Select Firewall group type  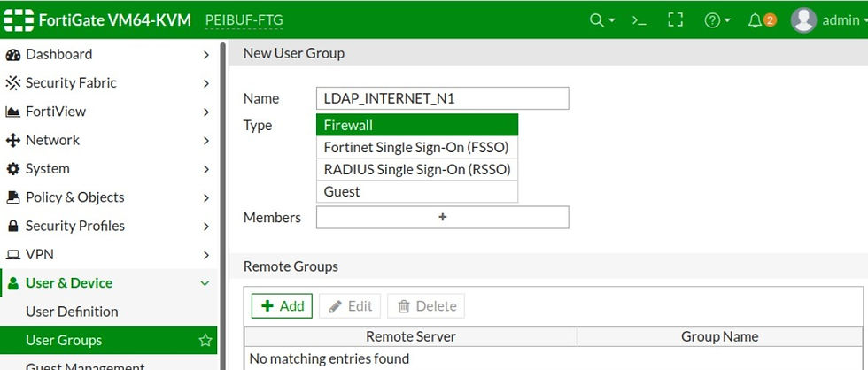pos(417,125)
